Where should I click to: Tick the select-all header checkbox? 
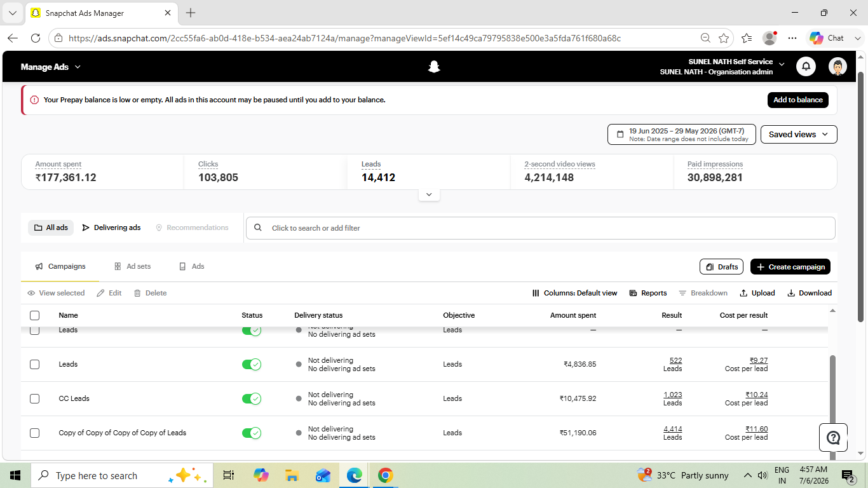[34, 315]
